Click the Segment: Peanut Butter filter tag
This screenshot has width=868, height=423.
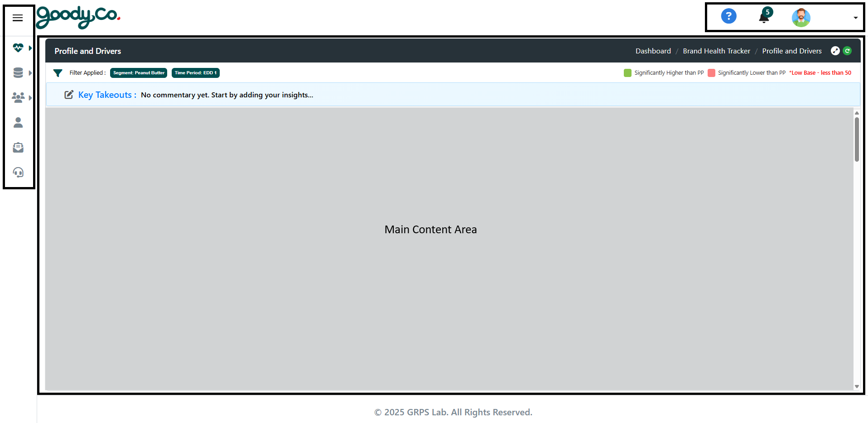pyautogui.click(x=139, y=73)
